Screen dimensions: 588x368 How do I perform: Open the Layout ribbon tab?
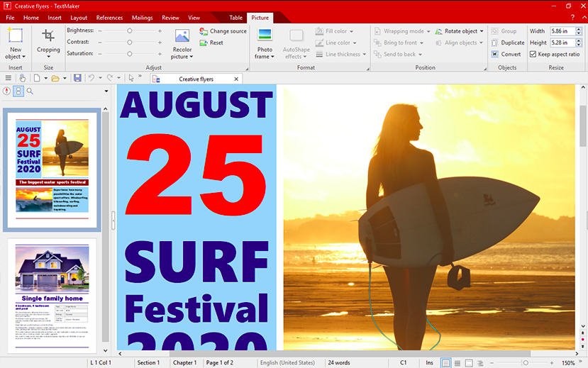(79, 18)
